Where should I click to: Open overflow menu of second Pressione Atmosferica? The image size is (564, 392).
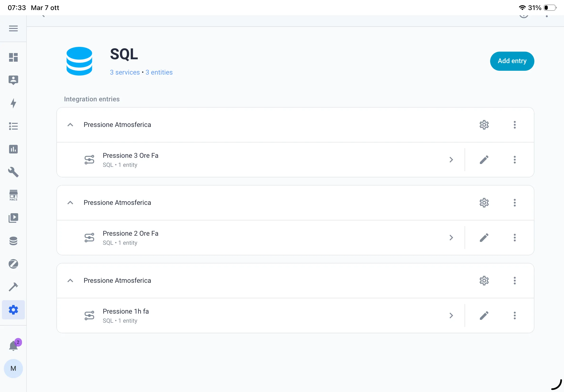pyautogui.click(x=515, y=203)
